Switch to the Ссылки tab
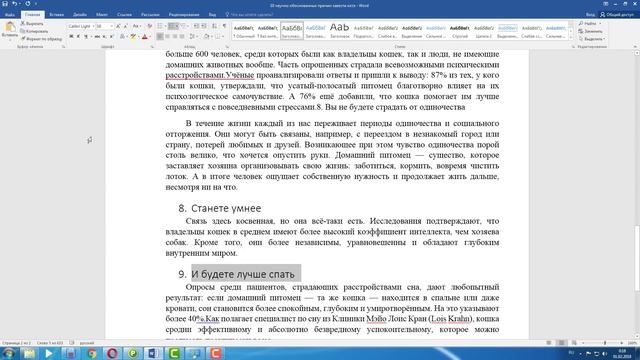Viewport: 640px width, 360px height. [124, 15]
